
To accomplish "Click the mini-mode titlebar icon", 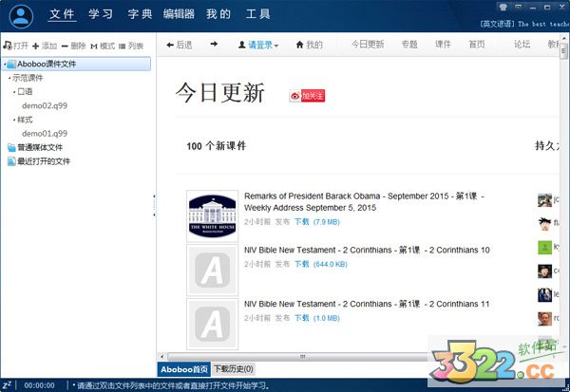I will [519, 7].
